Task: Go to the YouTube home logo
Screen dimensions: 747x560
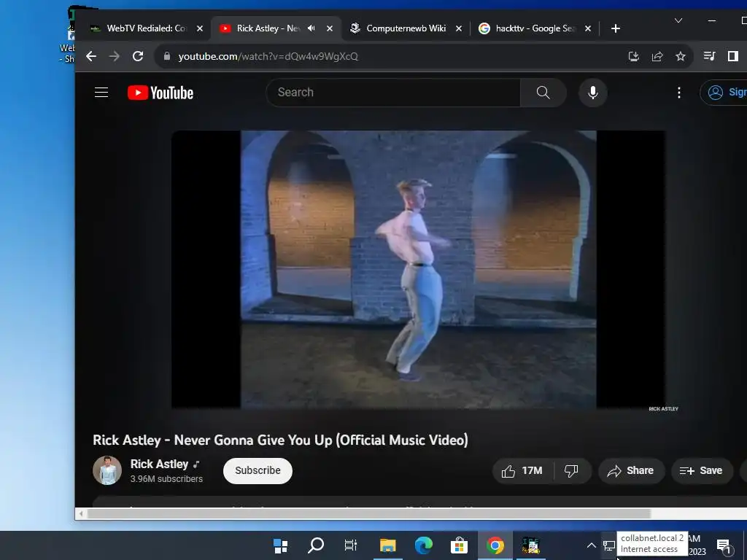Action: coord(160,93)
